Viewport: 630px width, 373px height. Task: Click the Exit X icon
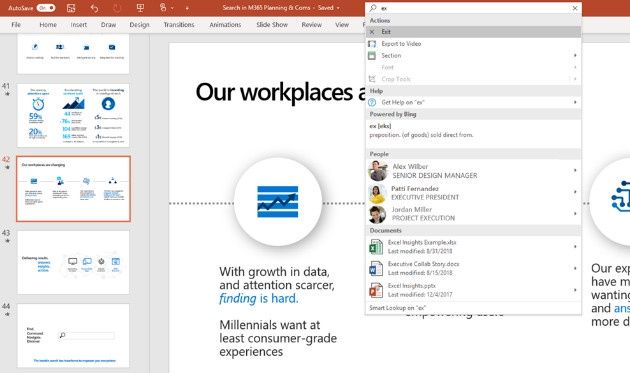pyautogui.click(x=372, y=32)
